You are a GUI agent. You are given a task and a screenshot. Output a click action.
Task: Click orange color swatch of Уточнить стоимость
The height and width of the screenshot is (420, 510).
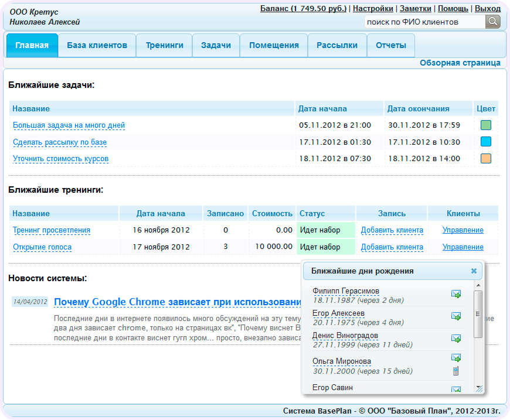[x=485, y=158]
